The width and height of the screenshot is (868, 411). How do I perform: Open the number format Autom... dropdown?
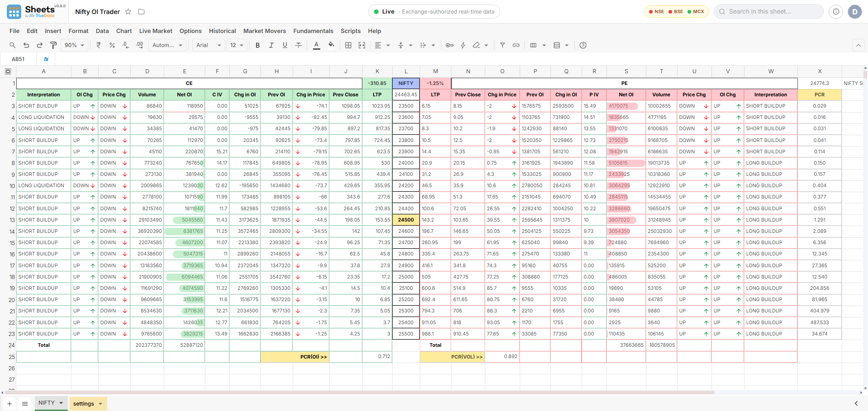tap(167, 45)
